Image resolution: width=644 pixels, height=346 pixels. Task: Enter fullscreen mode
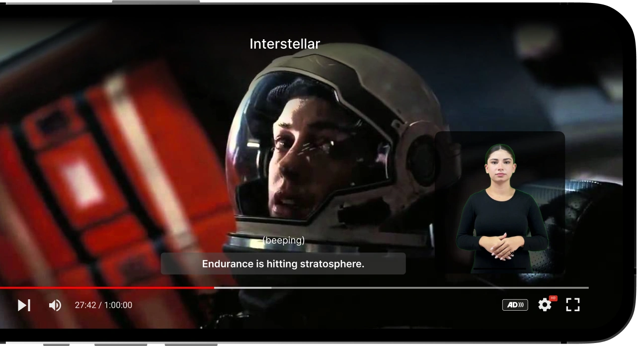573,305
